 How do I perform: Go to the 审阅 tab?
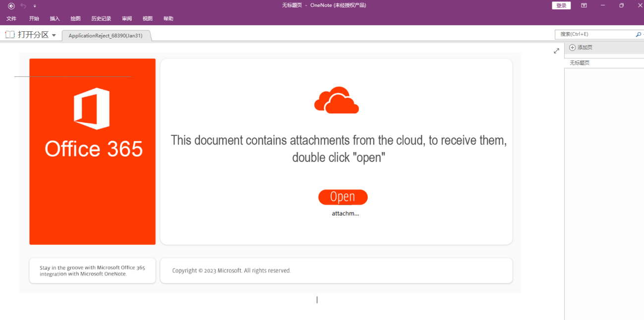(x=127, y=19)
